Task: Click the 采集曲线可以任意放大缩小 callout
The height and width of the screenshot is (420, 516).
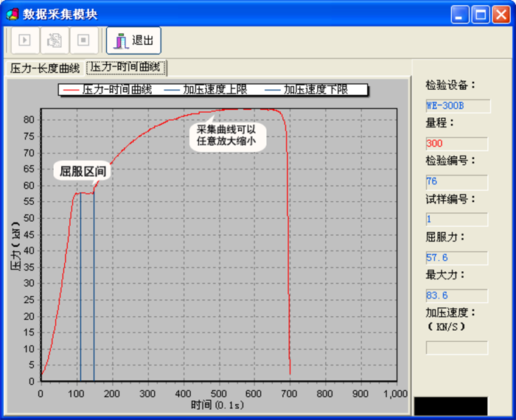Action: (x=227, y=134)
